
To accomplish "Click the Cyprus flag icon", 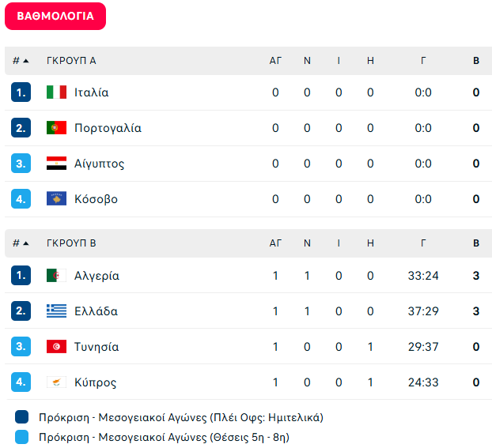I will [56, 382].
